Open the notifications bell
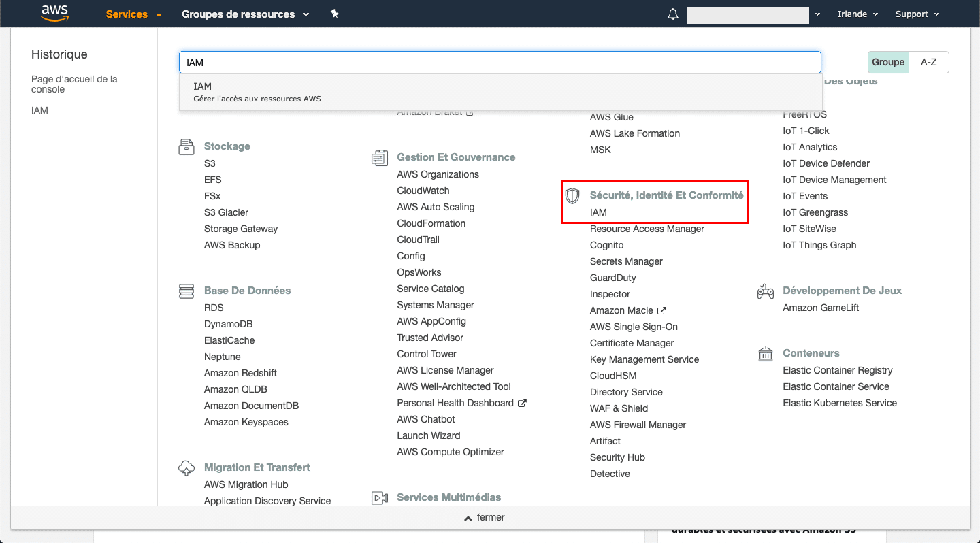The height and width of the screenshot is (543, 980). click(673, 14)
